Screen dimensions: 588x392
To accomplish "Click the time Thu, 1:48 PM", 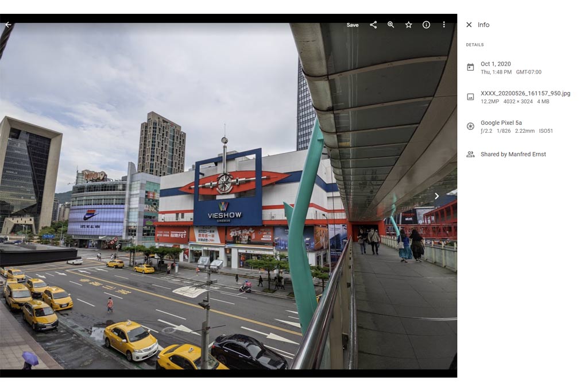I will [x=496, y=72].
